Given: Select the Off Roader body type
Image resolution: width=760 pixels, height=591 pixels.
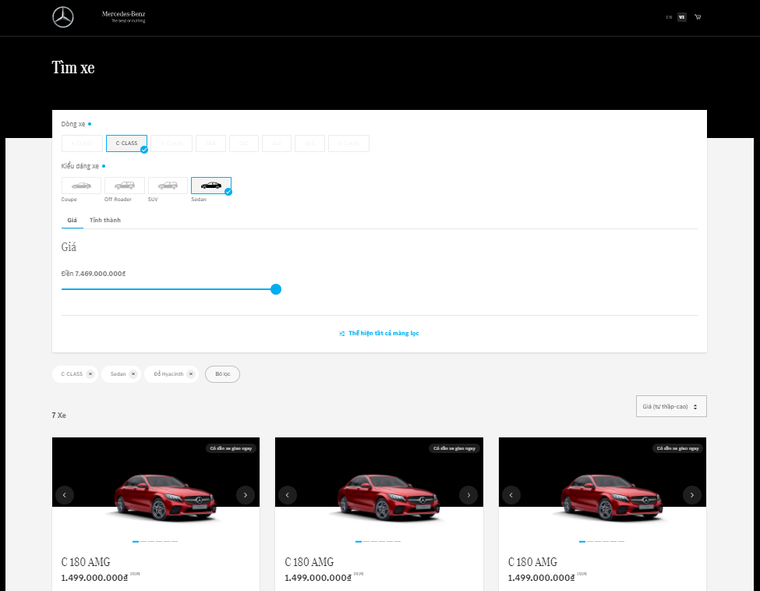Looking at the screenshot, I should 124,185.
